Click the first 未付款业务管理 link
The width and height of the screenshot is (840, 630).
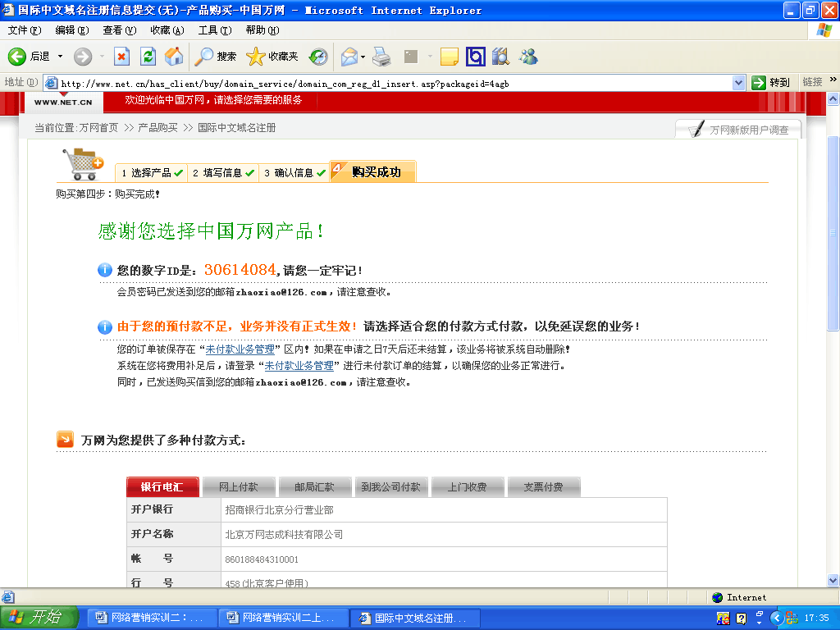point(240,349)
